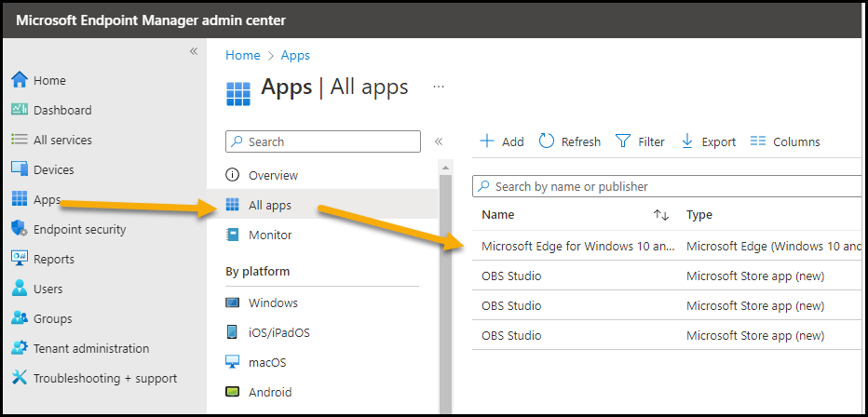This screenshot has width=868, height=417.
Task: Click the Users person icon
Action: [x=20, y=289]
